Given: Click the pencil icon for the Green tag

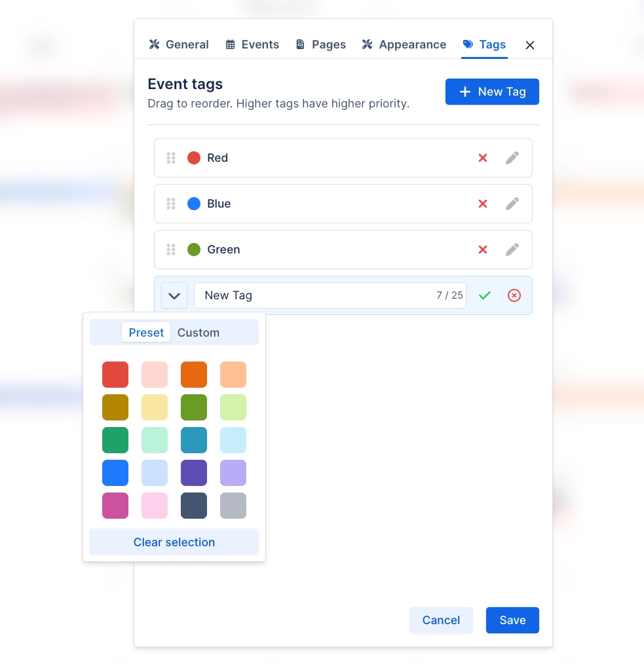Looking at the screenshot, I should pos(512,250).
